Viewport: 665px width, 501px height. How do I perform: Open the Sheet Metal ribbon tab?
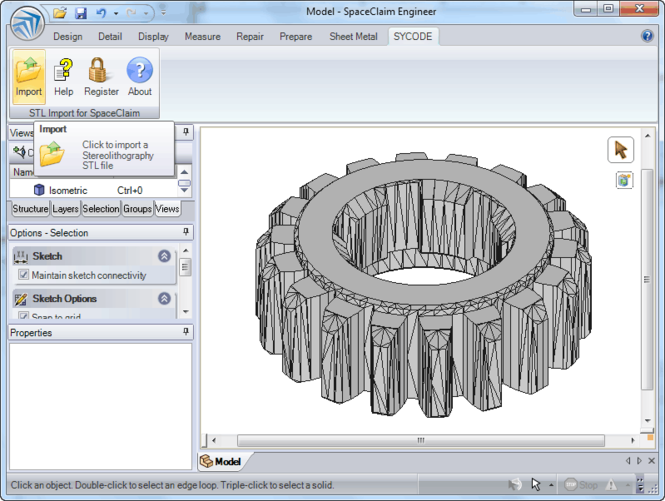click(x=353, y=37)
